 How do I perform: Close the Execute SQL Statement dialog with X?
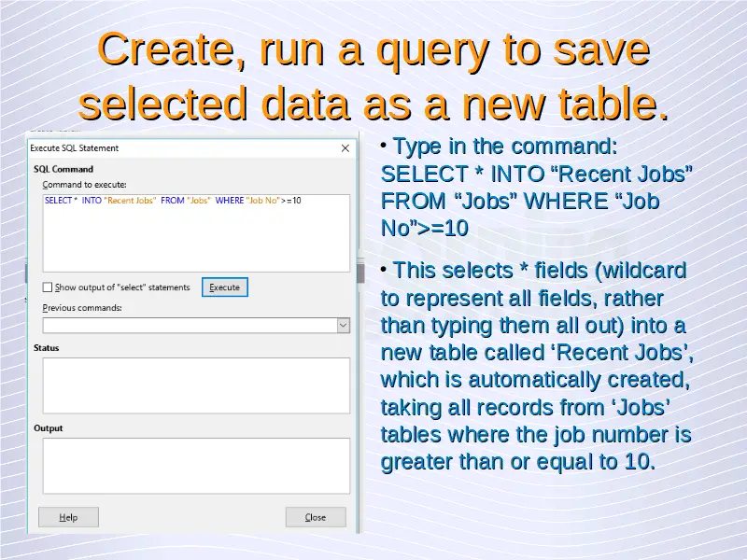(x=345, y=148)
